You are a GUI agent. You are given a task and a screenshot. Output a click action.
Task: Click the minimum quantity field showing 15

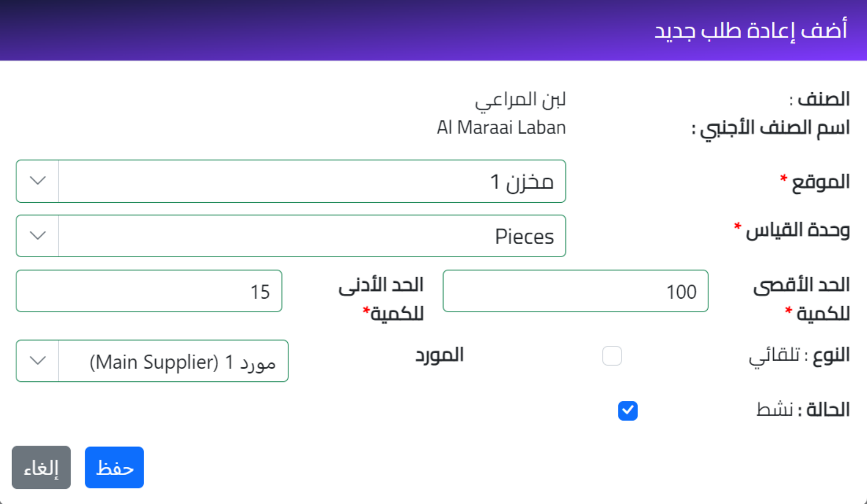point(149,291)
